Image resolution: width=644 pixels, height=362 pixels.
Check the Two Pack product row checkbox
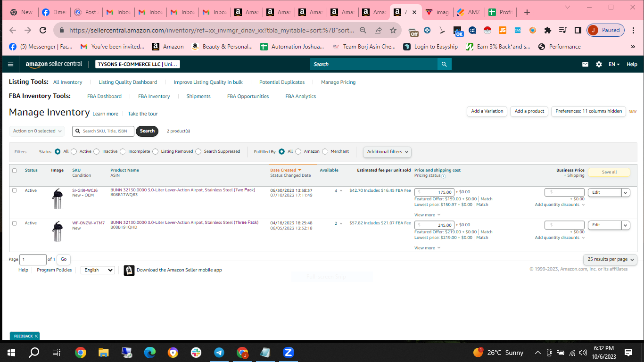[x=14, y=190]
